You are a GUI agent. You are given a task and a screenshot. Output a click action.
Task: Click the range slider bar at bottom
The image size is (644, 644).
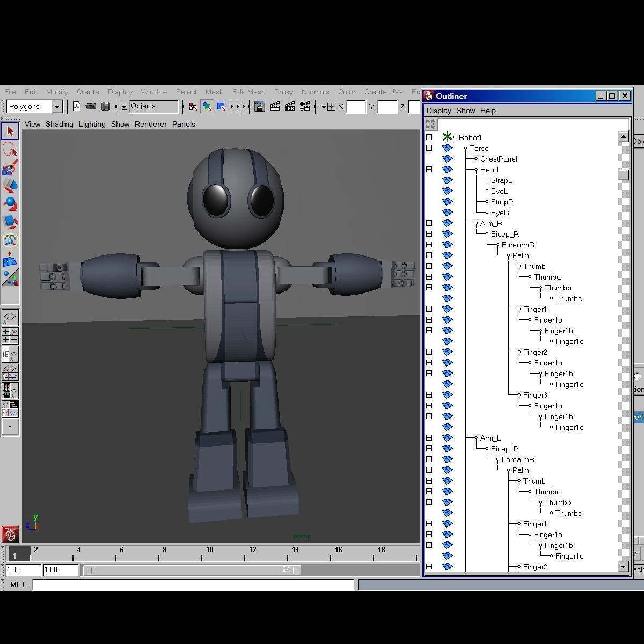click(192, 570)
